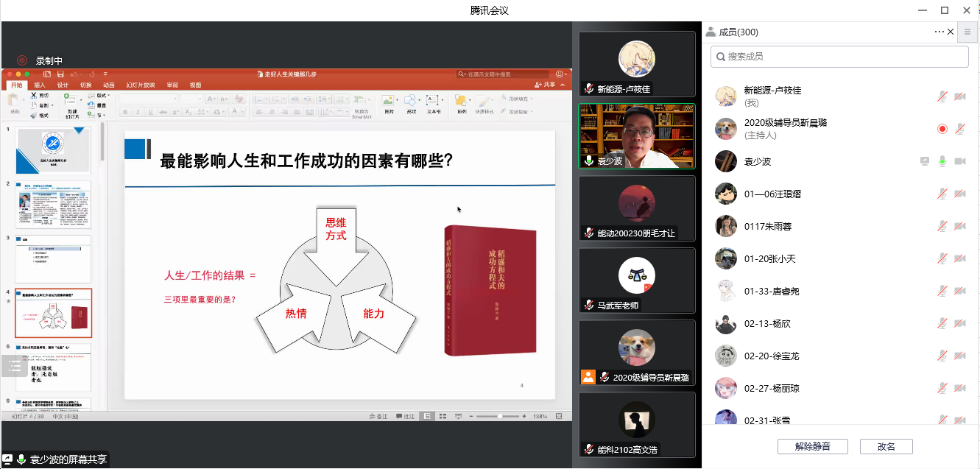This screenshot has width=980, height=469.
Task: Select slide 4 thumbnail in slide panel
Action: pyautogui.click(x=53, y=313)
